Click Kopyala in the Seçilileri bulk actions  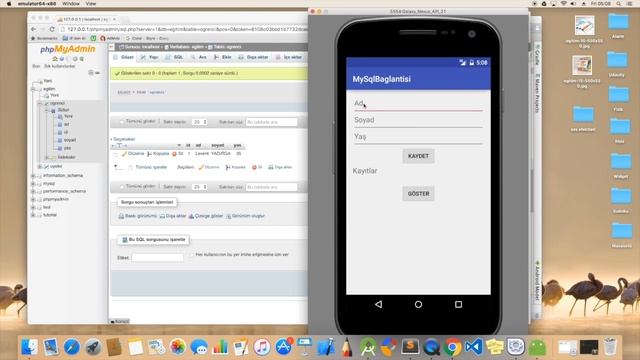236,167
